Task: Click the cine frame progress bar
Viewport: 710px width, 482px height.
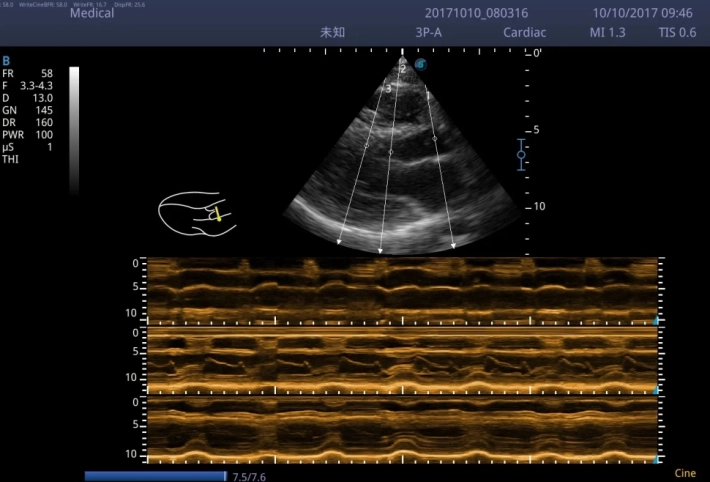Action: [x=155, y=476]
